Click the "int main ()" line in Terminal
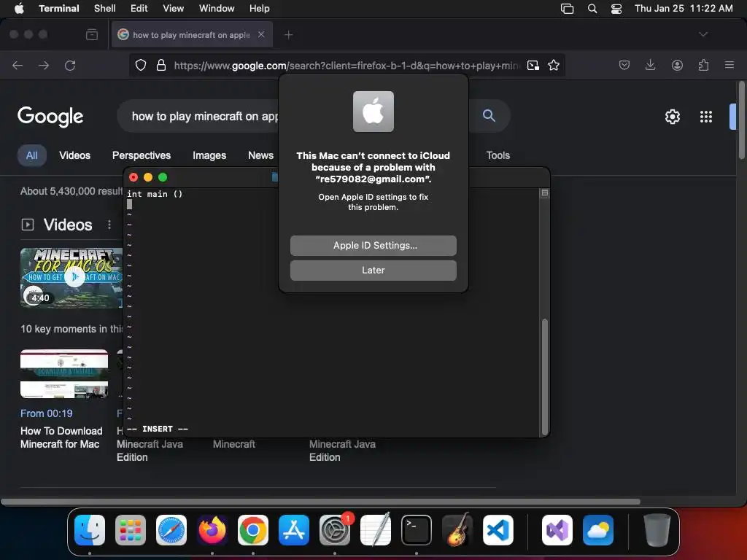747x560 pixels. [x=155, y=194]
